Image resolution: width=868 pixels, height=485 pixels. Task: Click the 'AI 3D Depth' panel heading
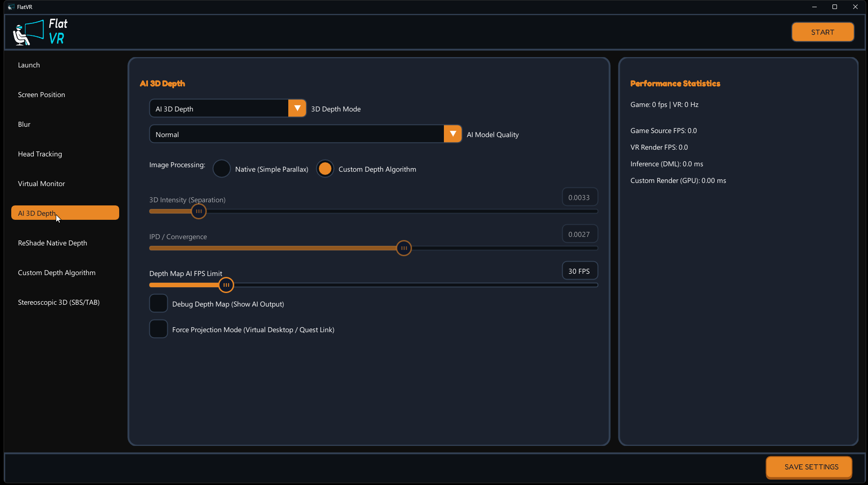(162, 83)
